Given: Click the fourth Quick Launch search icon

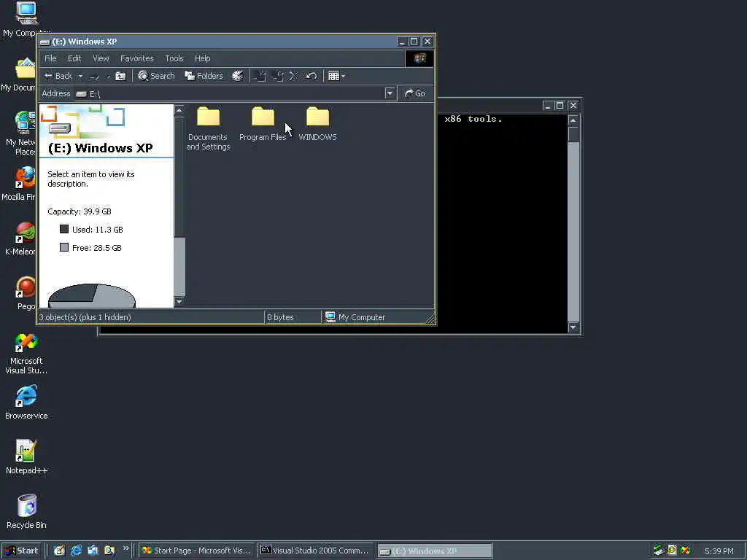Looking at the screenshot, I should [109, 551].
